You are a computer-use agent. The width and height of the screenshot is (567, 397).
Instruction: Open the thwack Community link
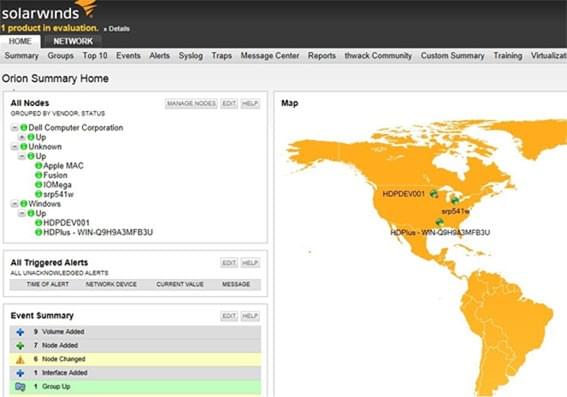378,56
